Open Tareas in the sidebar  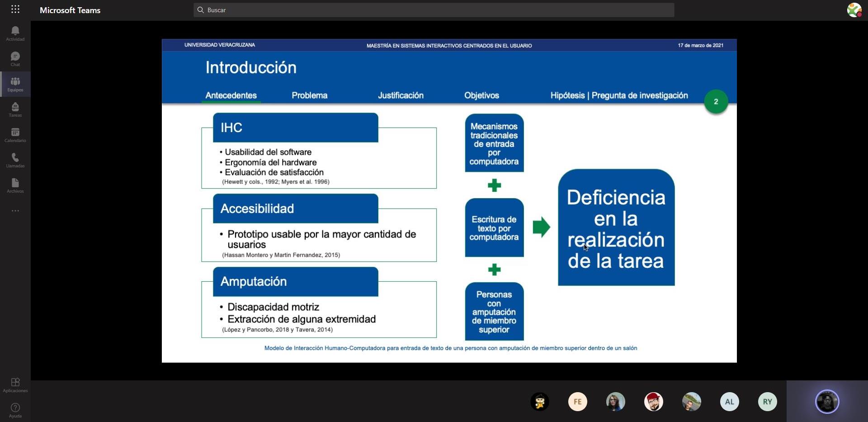click(15, 109)
